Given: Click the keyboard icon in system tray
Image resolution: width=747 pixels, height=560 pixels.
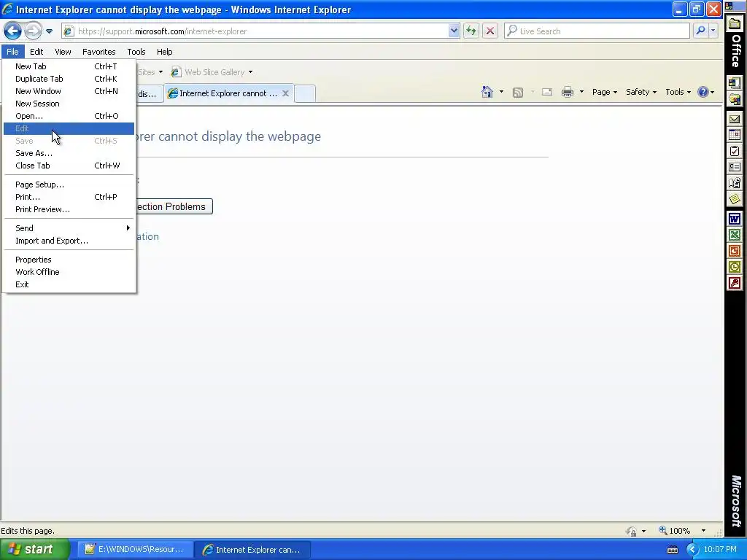Looking at the screenshot, I should pyautogui.click(x=672, y=550).
